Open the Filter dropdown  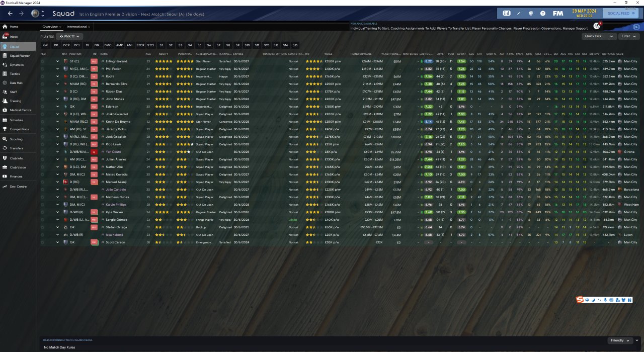tap(628, 36)
